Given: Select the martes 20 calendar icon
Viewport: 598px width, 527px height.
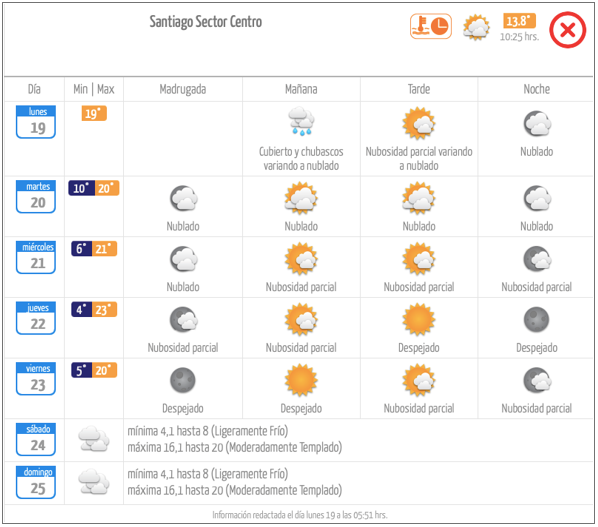Looking at the screenshot, I should tap(36, 196).
